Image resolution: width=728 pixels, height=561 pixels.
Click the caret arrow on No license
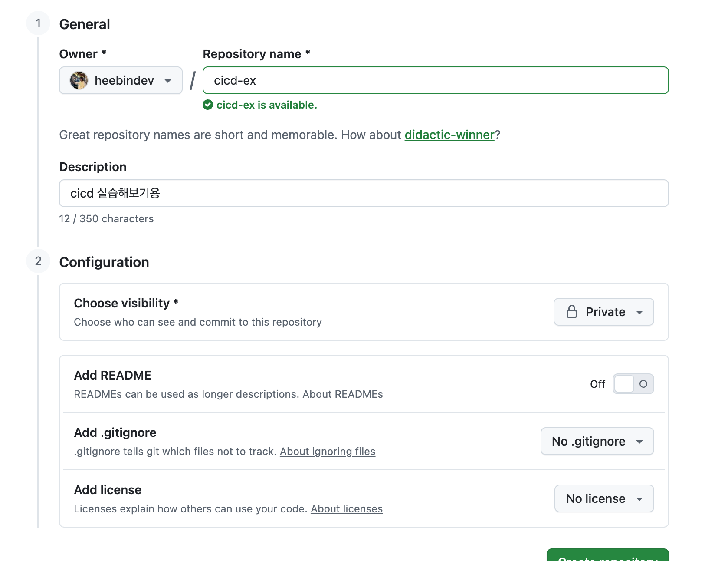pyautogui.click(x=639, y=499)
